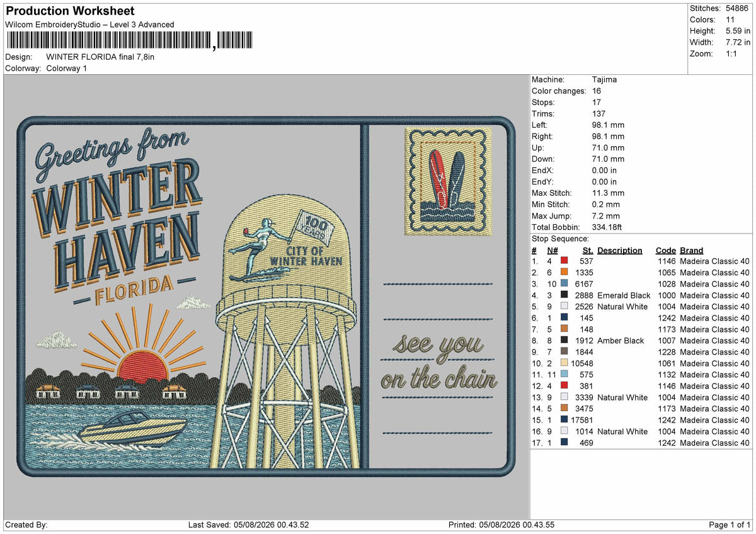Select the Emerald Black color swatch

coord(564,295)
